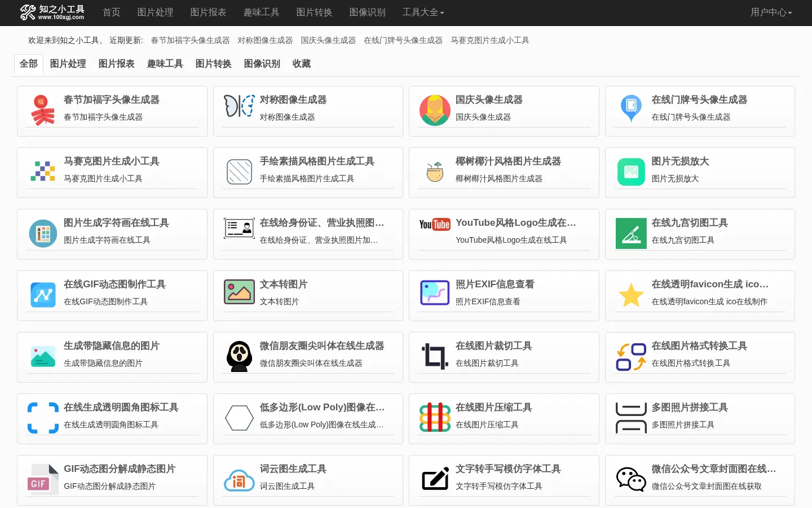Click the 生成带隐藏信息的图片 card title
The width and height of the screenshot is (812, 508).
(x=112, y=346)
